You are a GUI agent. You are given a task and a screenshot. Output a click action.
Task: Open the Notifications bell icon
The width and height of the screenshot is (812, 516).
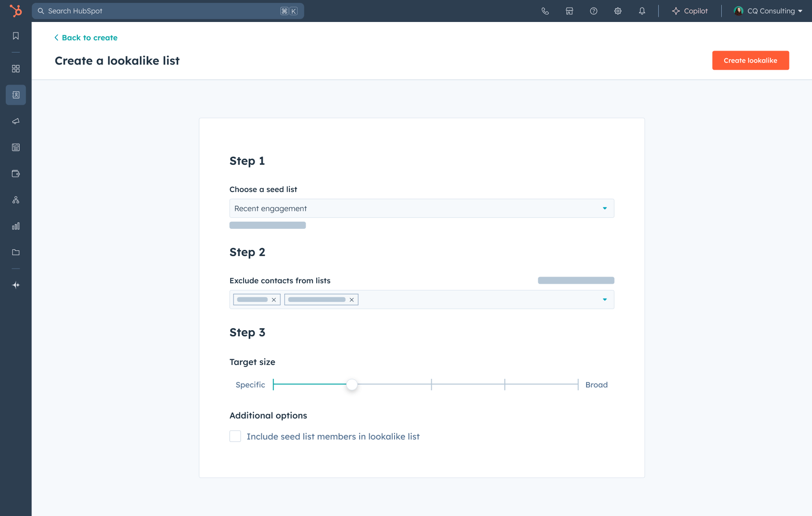coord(642,11)
